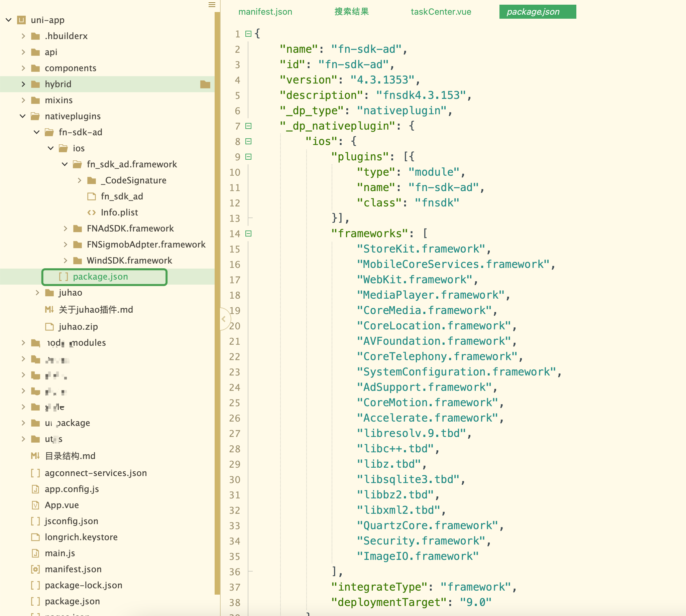686x616 pixels.
Task: Click "libsqlite3.tbd" on line 30
Action: (x=408, y=480)
